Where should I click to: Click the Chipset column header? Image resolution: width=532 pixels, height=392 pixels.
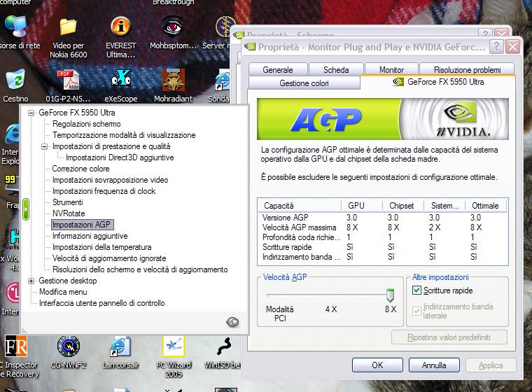[403, 206]
